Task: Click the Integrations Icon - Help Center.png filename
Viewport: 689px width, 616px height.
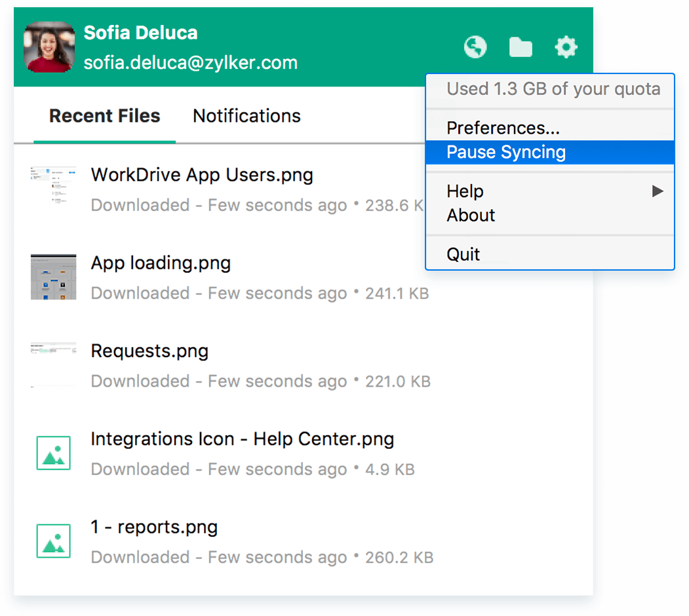Action: pos(242,439)
